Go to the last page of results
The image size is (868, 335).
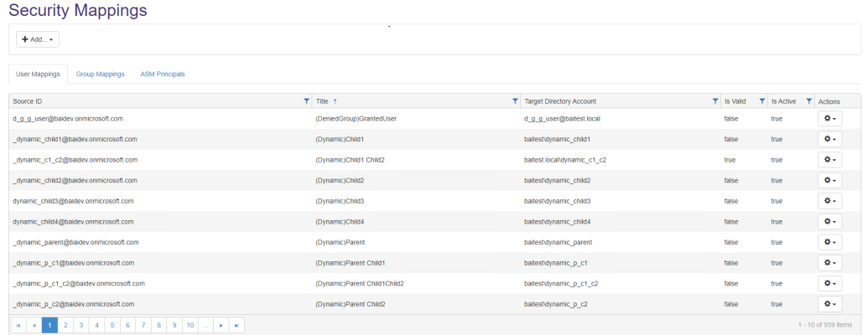236,325
